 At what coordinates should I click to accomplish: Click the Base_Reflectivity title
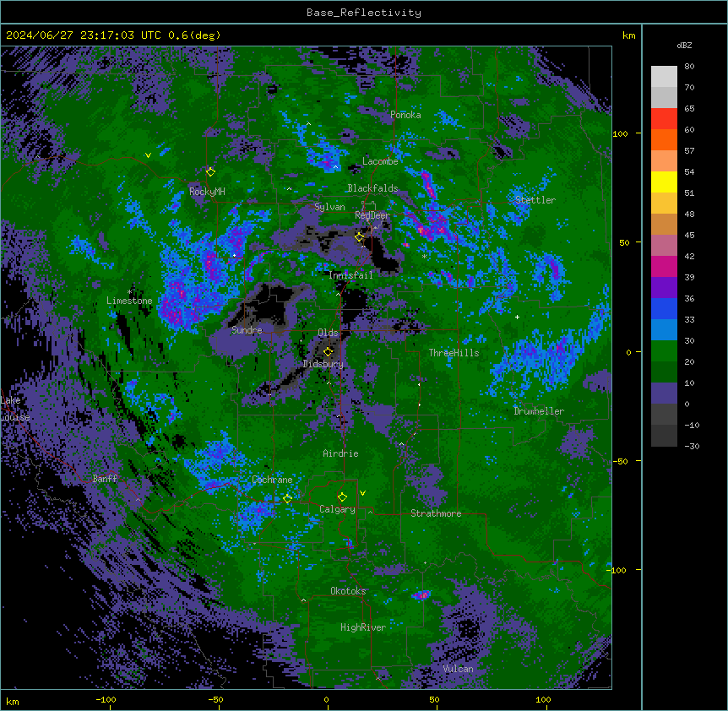click(x=364, y=13)
